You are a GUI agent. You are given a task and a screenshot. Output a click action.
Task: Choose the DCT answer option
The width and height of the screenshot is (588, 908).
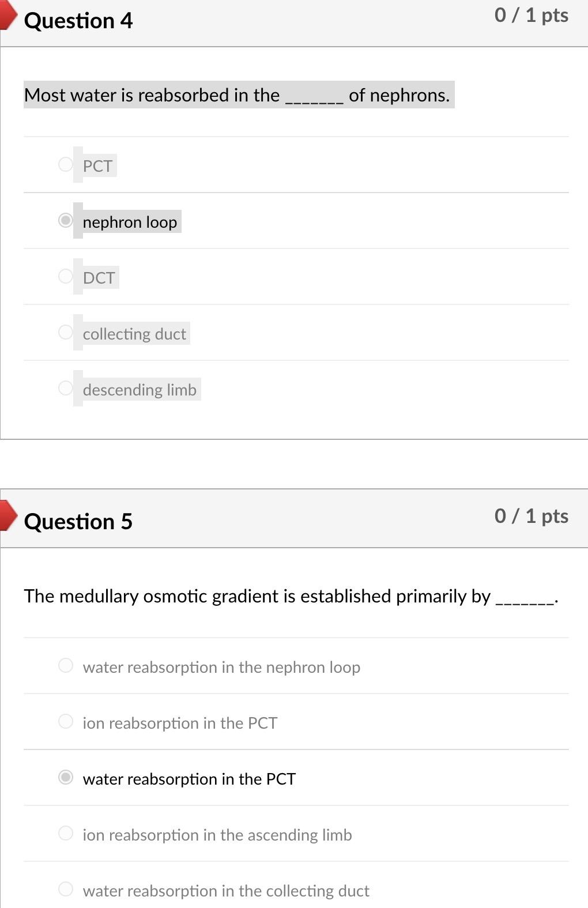click(66, 276)
